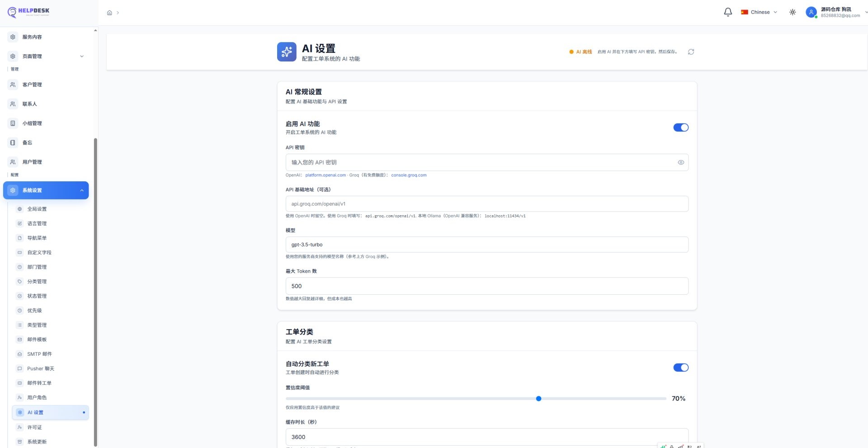868x448 pixels.
Task: Select AI 设置 menu item
Action: 50,412
